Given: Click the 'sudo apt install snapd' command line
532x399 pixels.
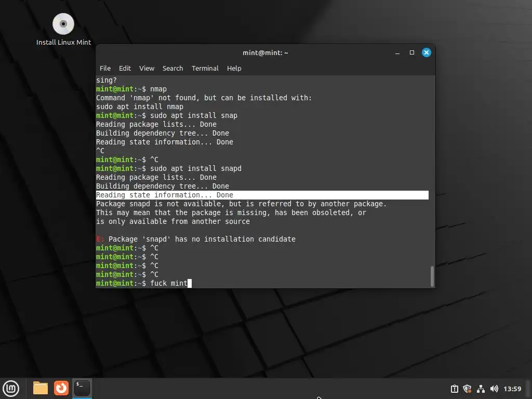Looking at the screenshot, I should click(x=169, y=169).
